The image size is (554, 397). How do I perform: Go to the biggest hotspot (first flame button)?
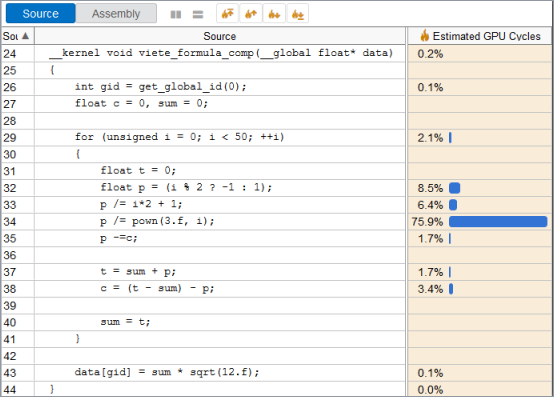click(227, 14)
